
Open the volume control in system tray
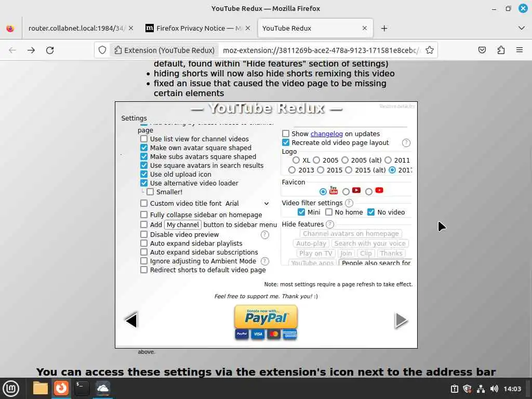click(494, 389)
